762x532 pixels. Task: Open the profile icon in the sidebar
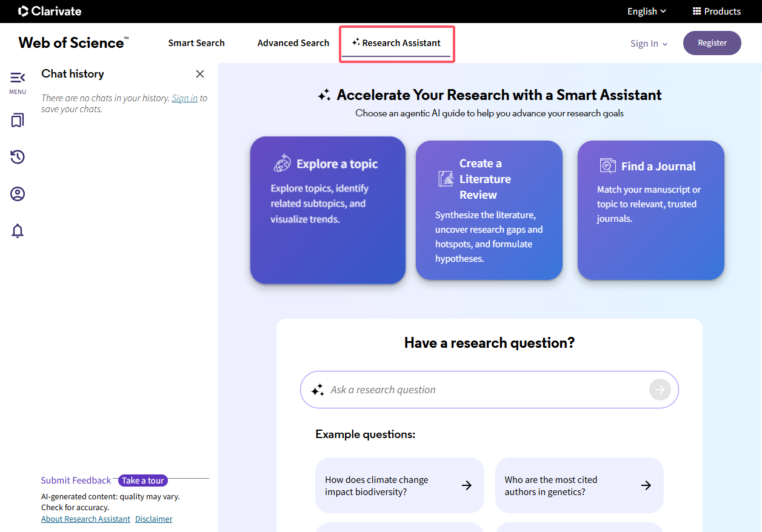[x=18, y=194]
